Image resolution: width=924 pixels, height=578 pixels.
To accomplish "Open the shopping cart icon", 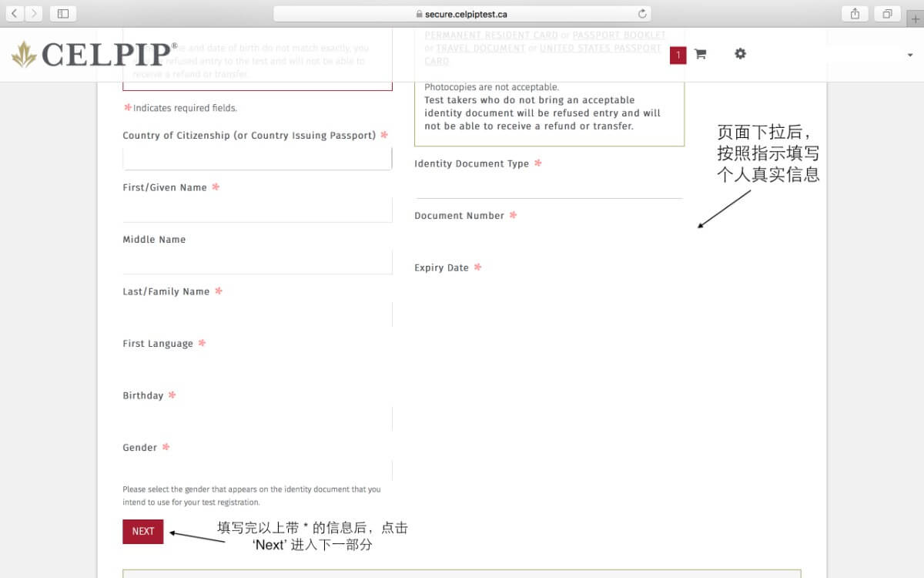I will coord(700,54).
